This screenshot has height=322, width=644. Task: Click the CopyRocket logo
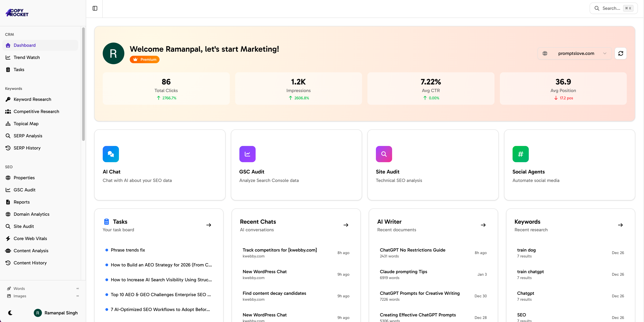point(17,13)
